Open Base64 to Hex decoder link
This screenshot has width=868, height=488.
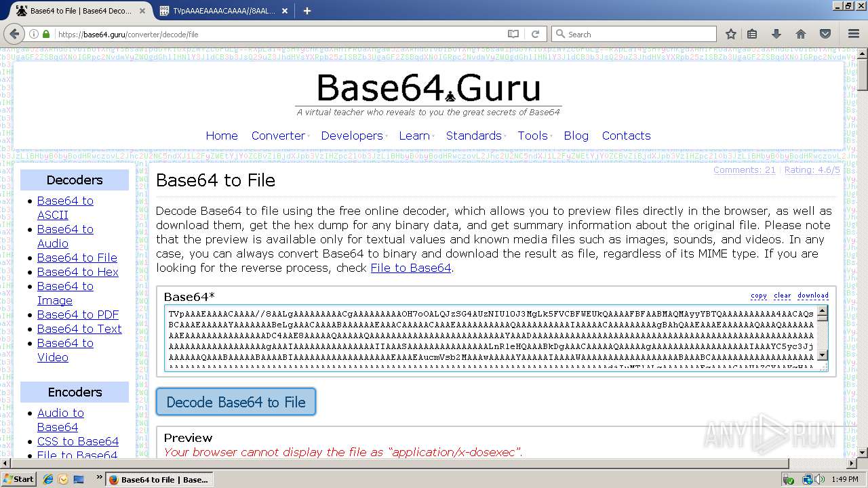point(78,272)
